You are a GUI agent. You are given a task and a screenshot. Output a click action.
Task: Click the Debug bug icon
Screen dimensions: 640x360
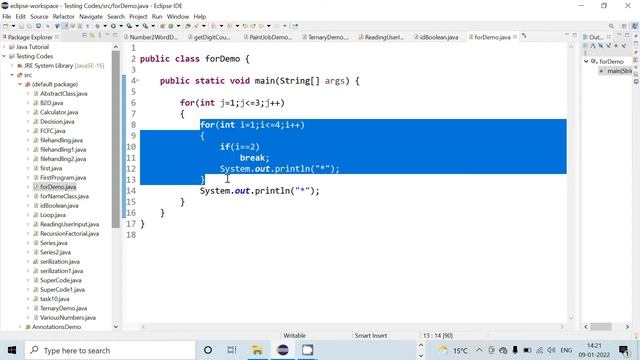[98, 26]
